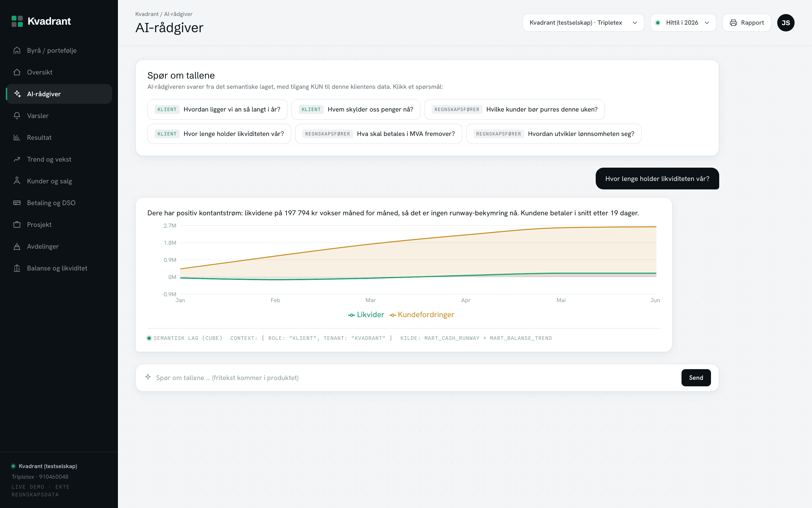The image size is (812, 508).
Task: Click the Kvadrant logo icon
Action: point(17,21)
